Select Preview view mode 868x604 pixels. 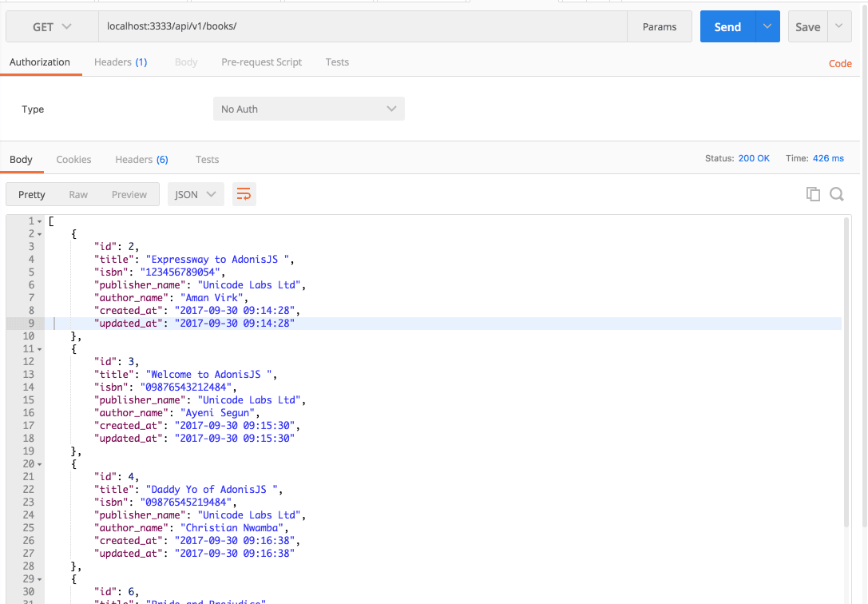pos(129,194)
